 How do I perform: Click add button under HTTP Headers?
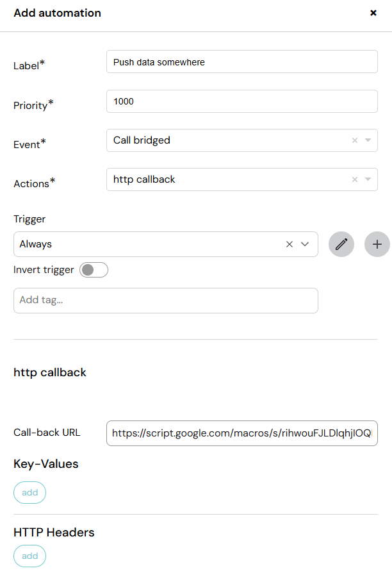click(x=30, y=556)
